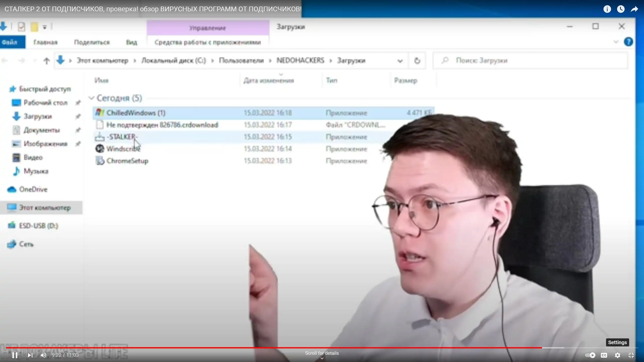Collapse the Сегодня (5) group
The width and height of the screenshot is (644, 362).
tap(91, 98)
